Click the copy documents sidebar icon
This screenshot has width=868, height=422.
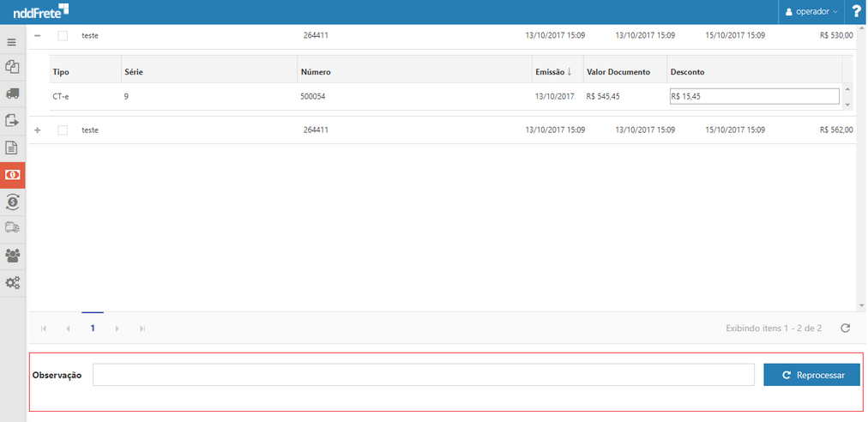(x=12, y=67)
